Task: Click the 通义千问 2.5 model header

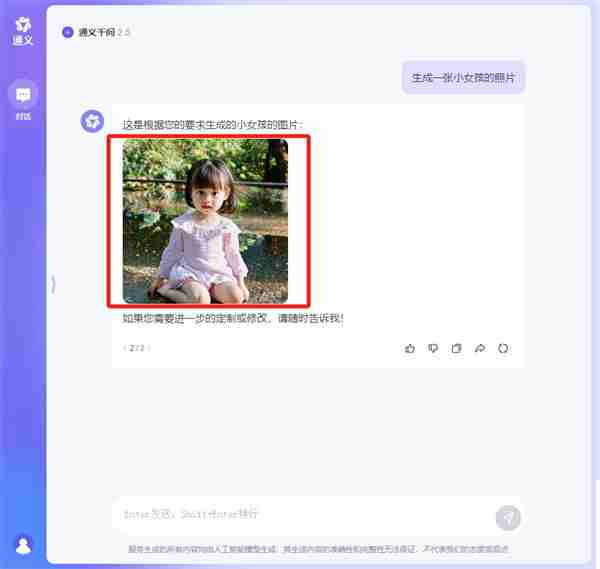Action: click(x=96, y=33)
